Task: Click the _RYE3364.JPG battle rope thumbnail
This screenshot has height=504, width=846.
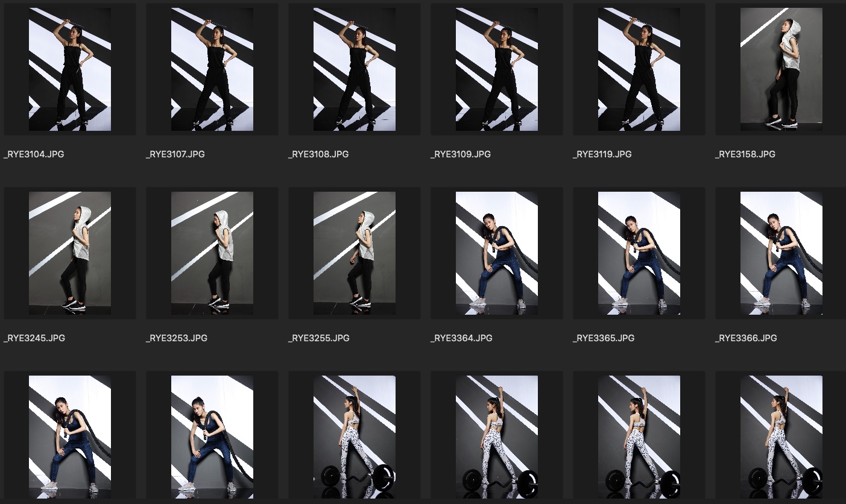Action: [497, 253]
